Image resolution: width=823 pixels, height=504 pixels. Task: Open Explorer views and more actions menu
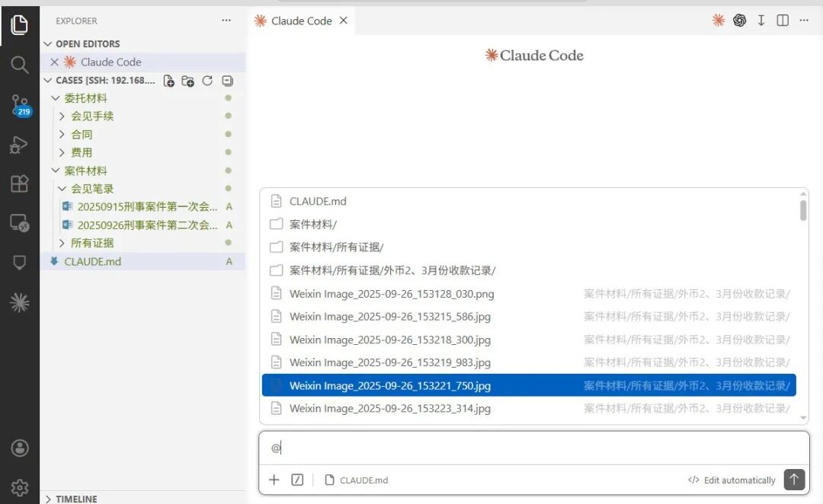click(226, 21)
